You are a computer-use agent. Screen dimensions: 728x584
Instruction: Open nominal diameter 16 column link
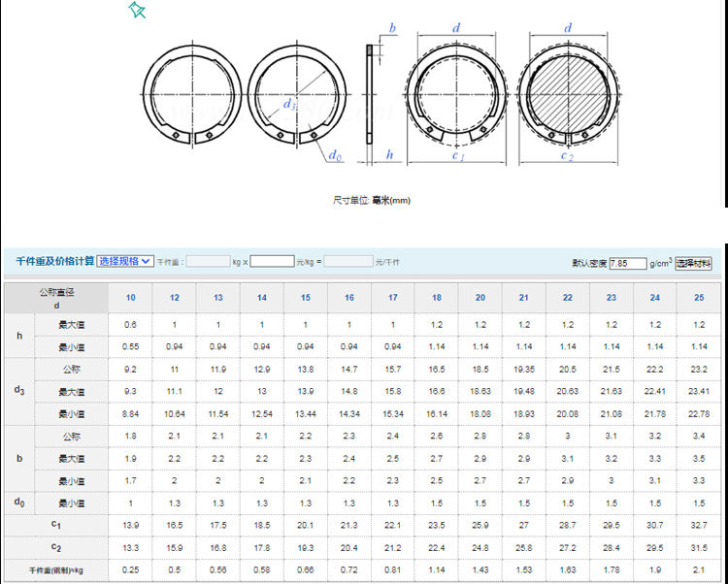click(x=349, y=298)
